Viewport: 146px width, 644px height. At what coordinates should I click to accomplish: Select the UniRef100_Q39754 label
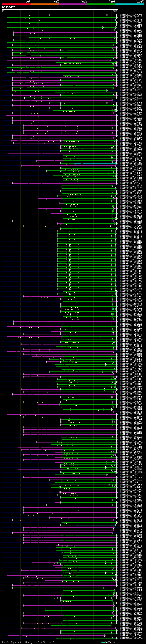pos(131,352)
